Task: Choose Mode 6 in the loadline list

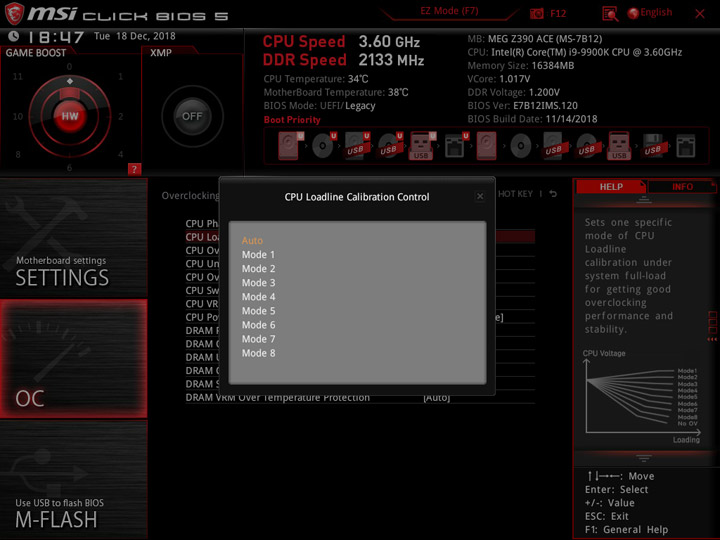Action: [259, 325]
